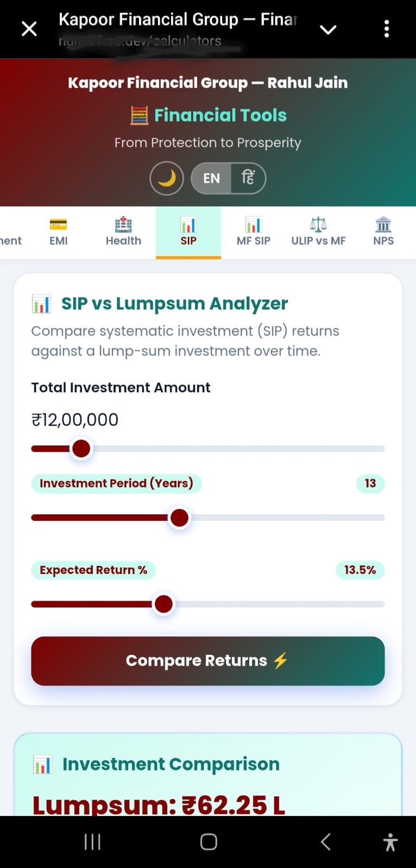Image resolution: width=416 pixels, height=868 pixels.
Task: Click the ₹12,00,000 amount value
Action: [75, 420]
